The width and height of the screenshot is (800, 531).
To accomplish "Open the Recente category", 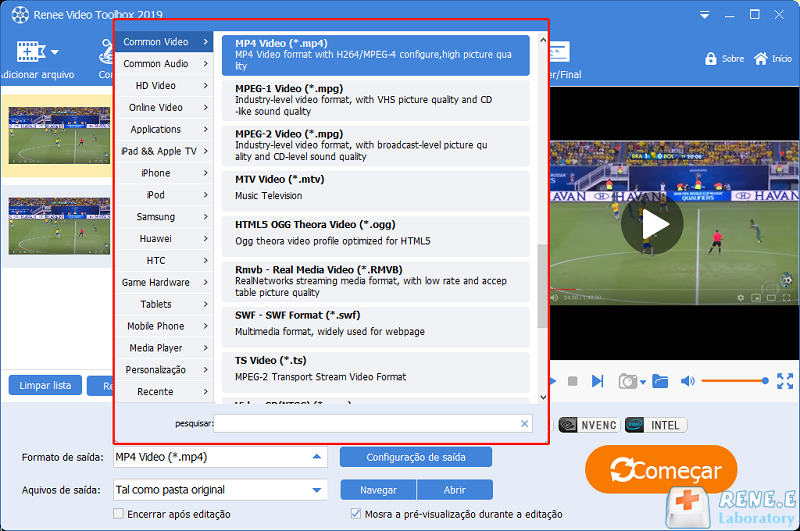I will [x=164, y=392].
